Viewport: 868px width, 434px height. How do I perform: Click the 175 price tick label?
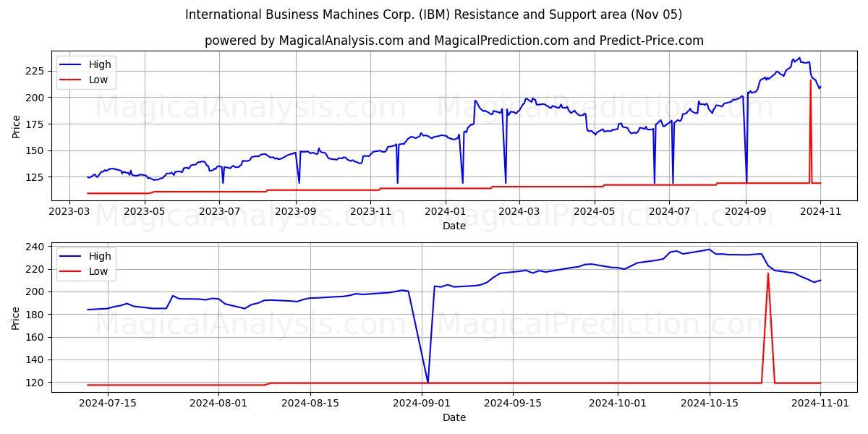(36, 124)
